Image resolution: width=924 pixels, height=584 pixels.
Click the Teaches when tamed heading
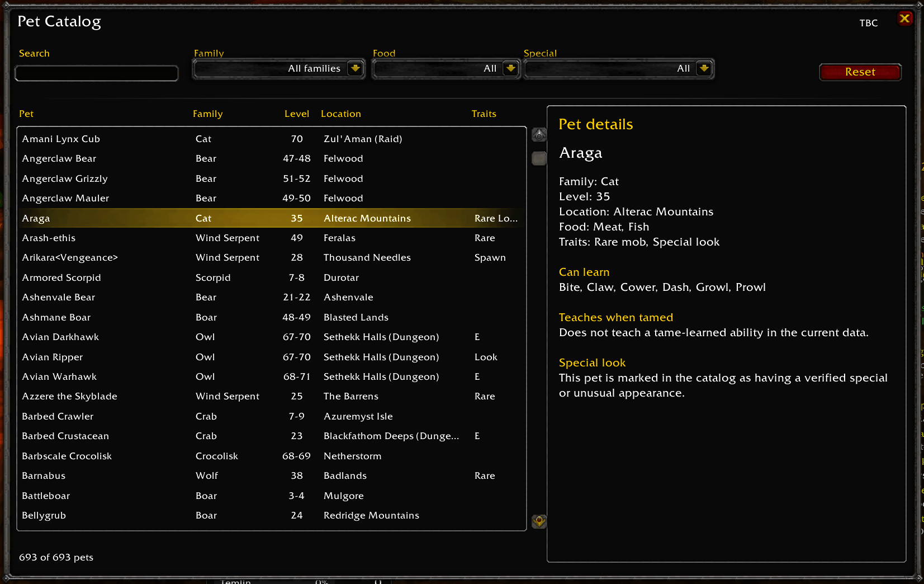point(615,317)
